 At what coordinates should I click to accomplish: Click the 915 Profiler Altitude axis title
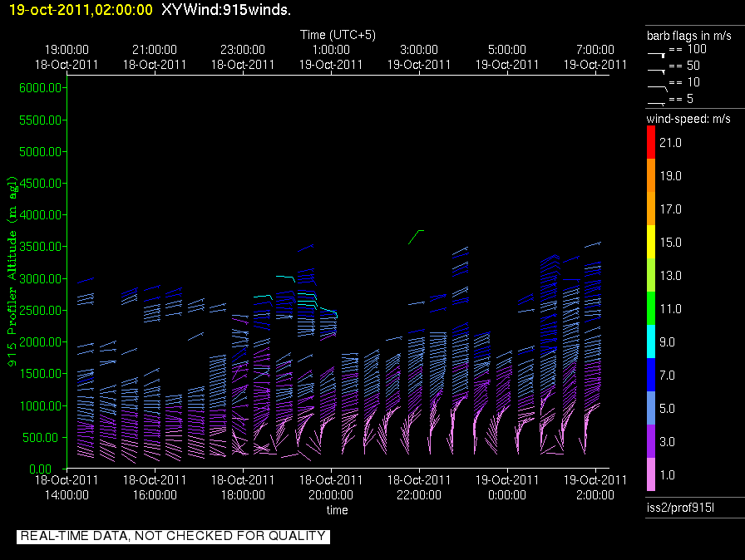pyautogui.click(x=12, y=271)
